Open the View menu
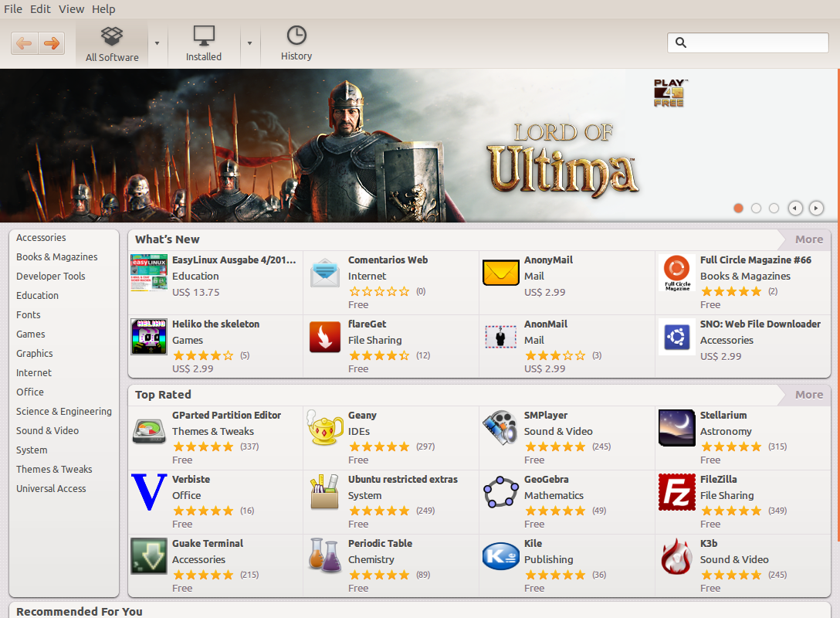840x618 pixels. (x=71, y=9)
